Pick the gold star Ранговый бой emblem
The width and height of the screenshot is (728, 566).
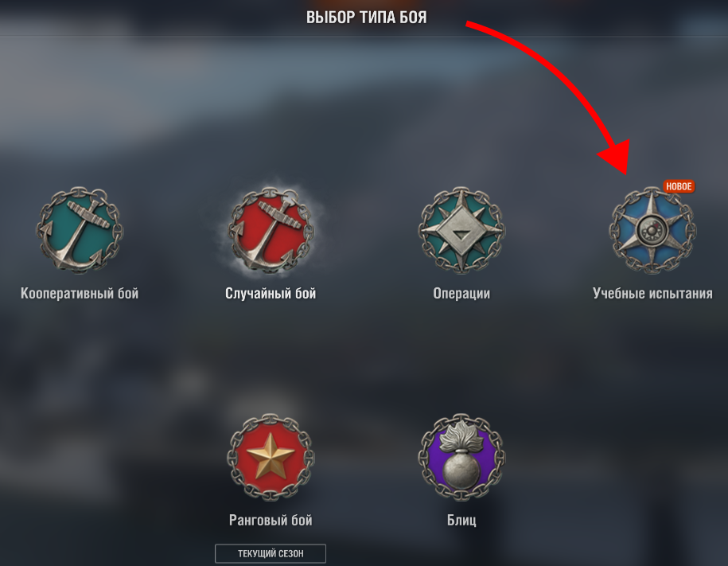coord(271,457)
